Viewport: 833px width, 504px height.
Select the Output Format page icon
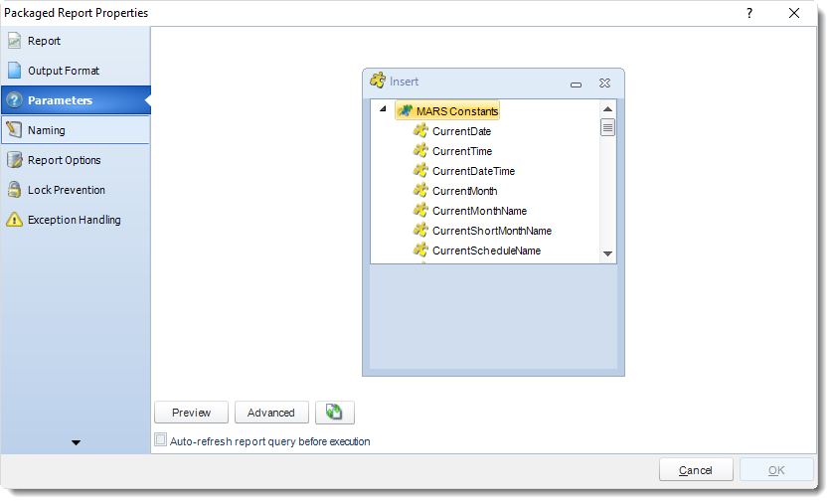(x=14, y=71)
